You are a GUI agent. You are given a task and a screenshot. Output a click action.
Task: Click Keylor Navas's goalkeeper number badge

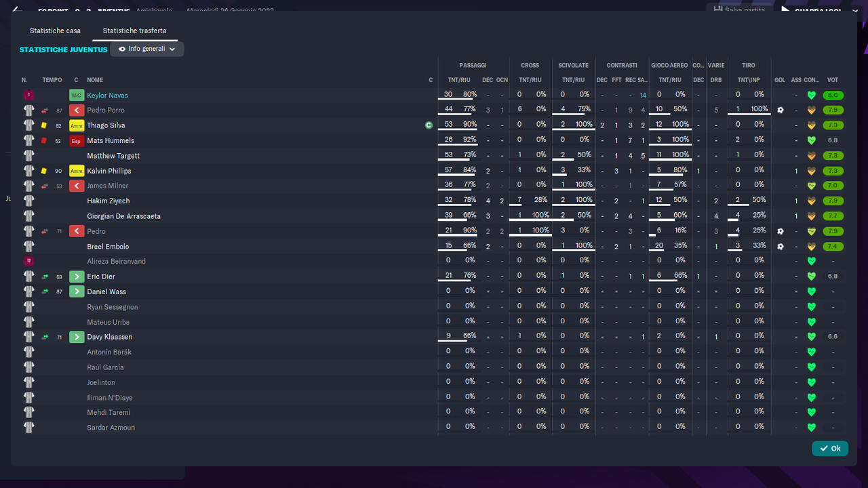click(x=28, y=96)
